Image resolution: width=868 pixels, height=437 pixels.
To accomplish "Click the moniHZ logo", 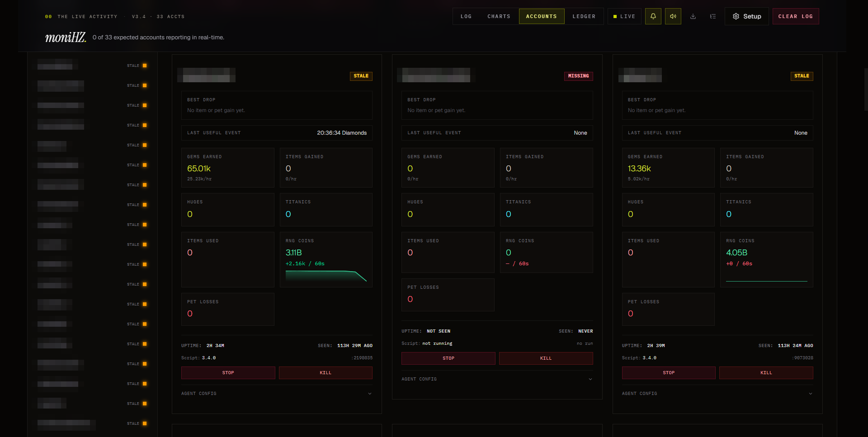I will tap(66, 37).
